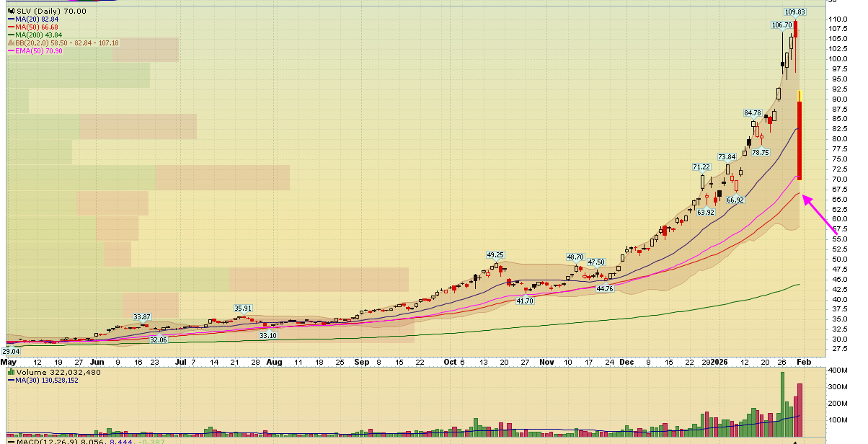
Task: Click the 84.78 price label
Action: pyautogui.click(x=753, y=113)
